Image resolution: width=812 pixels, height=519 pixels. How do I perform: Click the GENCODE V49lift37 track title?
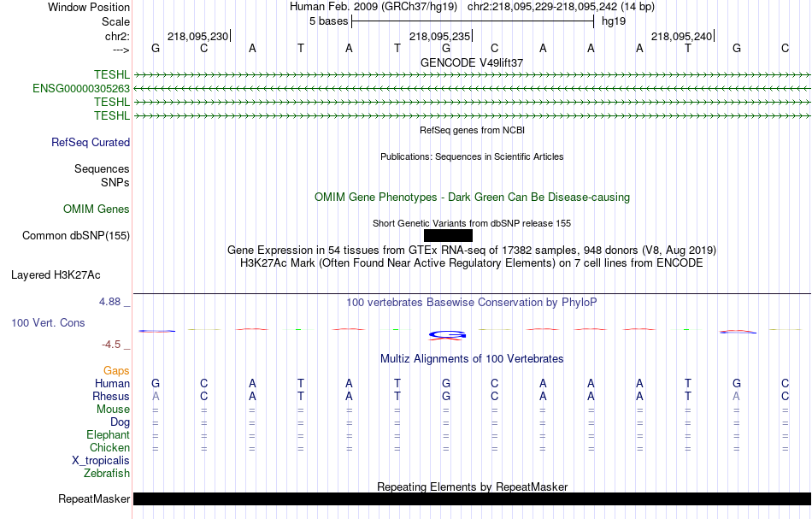pyautogui.click(x=472, y=62)
